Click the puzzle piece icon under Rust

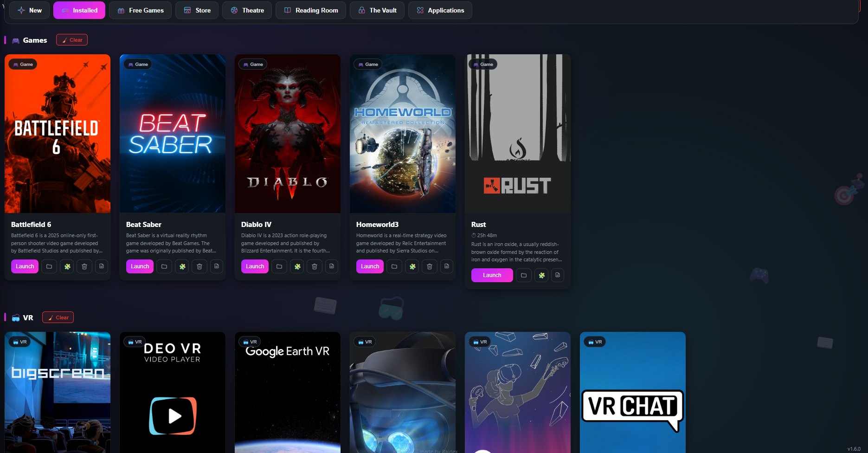[x=541, y=275]
